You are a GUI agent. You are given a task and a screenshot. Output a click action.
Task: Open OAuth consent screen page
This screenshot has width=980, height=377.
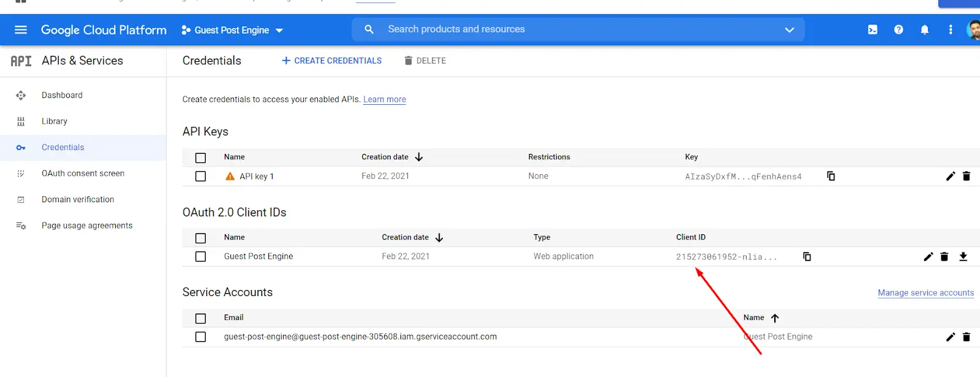click(x=83, y=173)
